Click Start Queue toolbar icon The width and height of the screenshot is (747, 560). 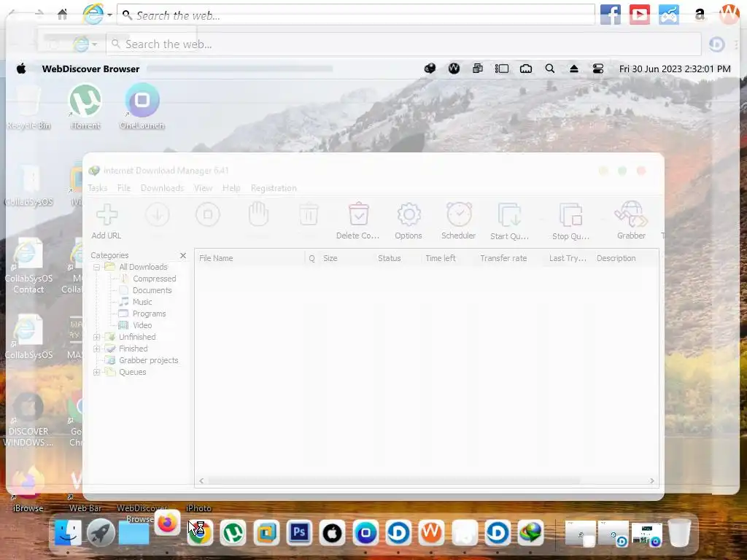point(509,222)
